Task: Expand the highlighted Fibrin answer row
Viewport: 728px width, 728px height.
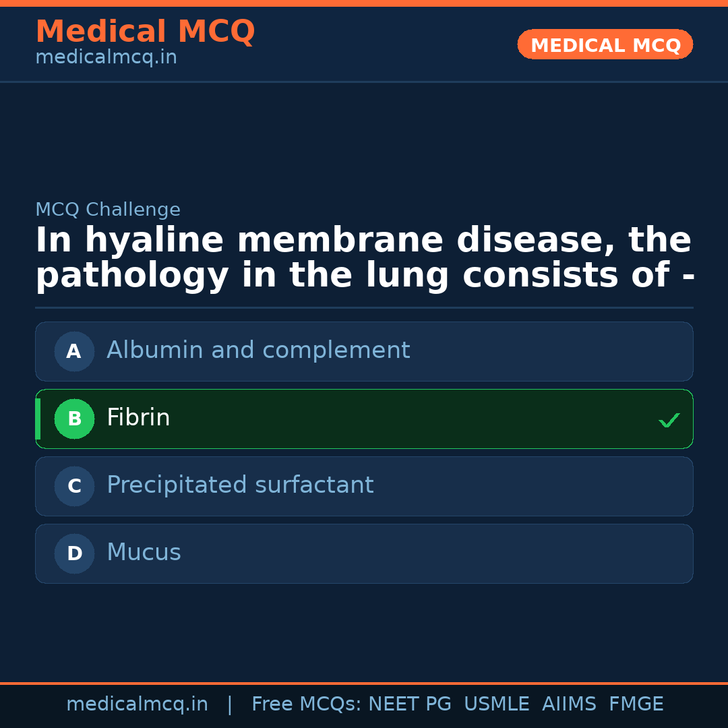Action: (364, 419)
